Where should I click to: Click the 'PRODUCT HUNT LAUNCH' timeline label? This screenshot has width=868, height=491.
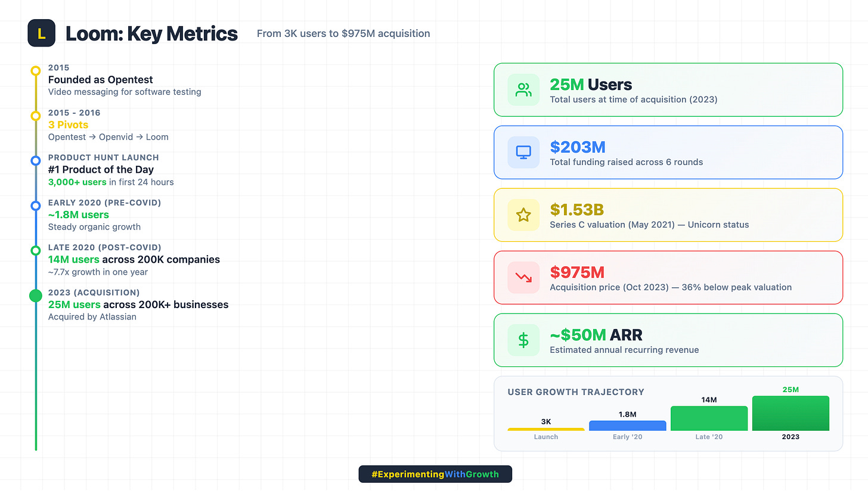104,157
